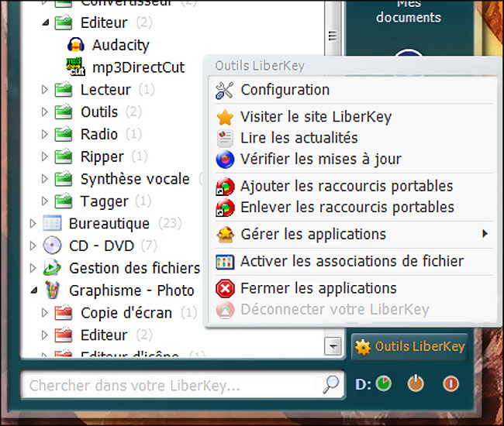Viewport: 504px width, 426px height.
Task: Open the Gérer les applications submenu arrow
Action: (x=485, y=234)
